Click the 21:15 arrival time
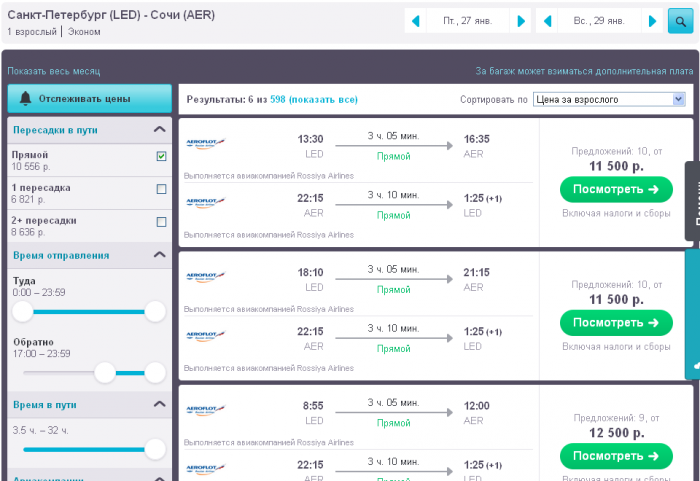Image resolution: width=700 pixels, height=481 pixels. [476, 272]
